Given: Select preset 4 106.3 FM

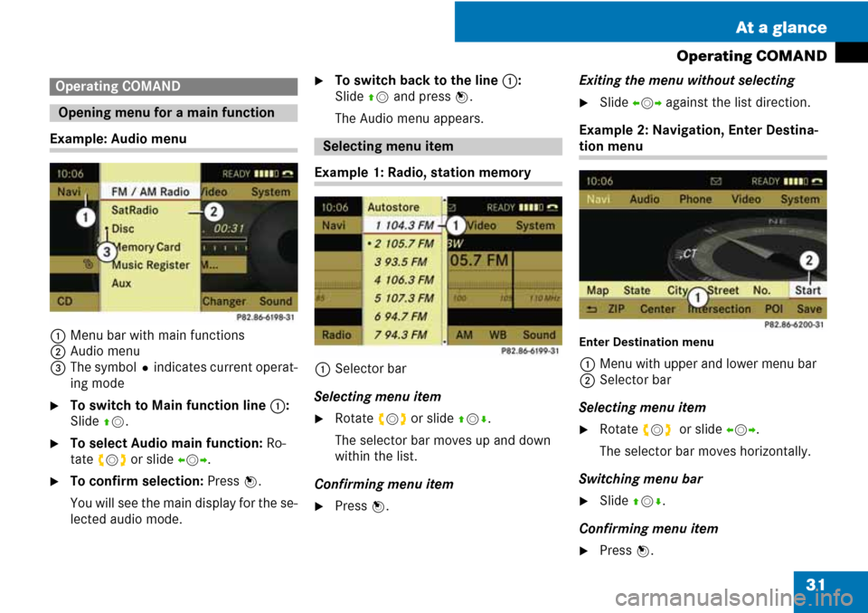Looking at the screenshot, I should pos(403,280).
